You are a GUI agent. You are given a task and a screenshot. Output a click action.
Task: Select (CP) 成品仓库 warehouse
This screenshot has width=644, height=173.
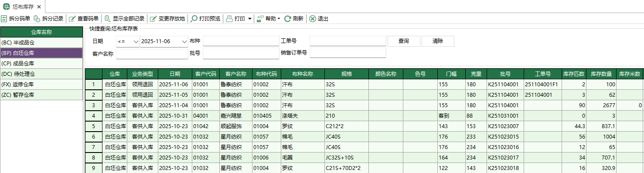click(41, 64)
